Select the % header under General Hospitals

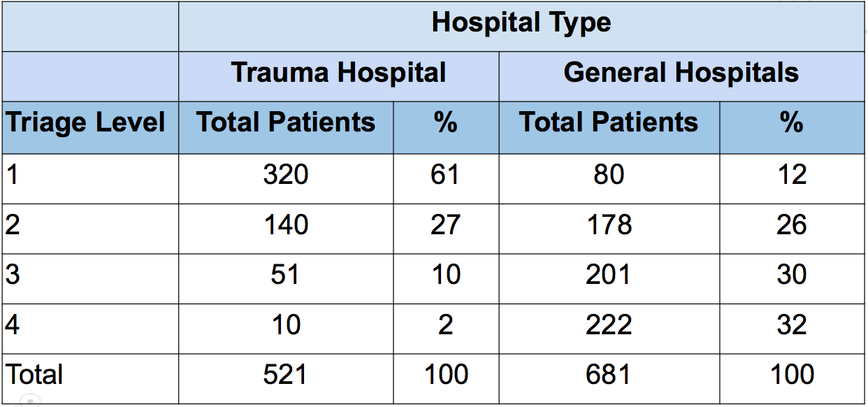point(792,123)
